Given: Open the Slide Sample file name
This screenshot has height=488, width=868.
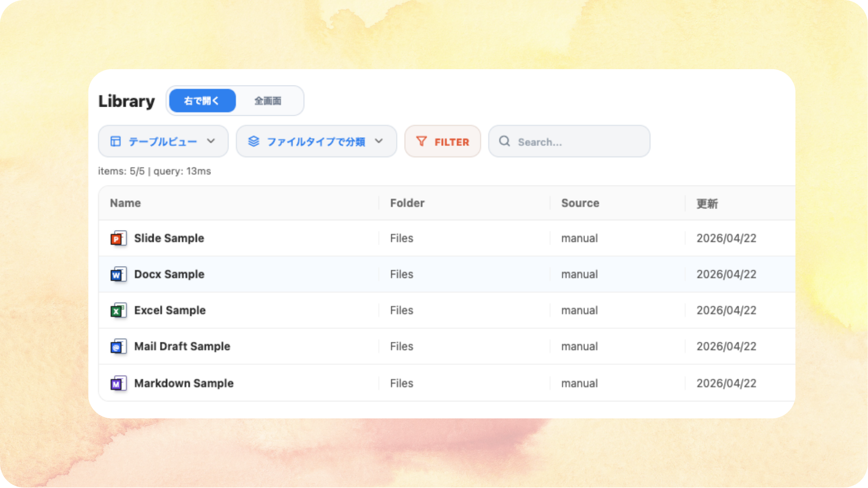Looking at the screenshot, I should coord(169,238).
